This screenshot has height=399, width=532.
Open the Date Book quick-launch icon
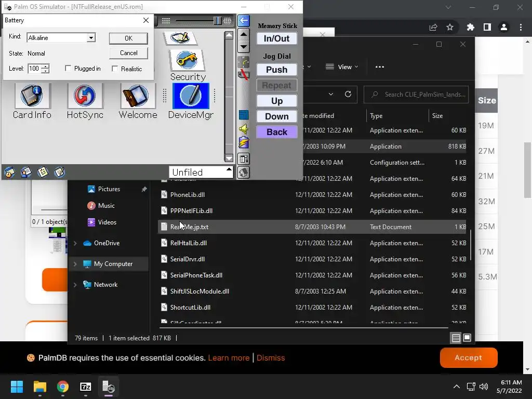(9, 172)
